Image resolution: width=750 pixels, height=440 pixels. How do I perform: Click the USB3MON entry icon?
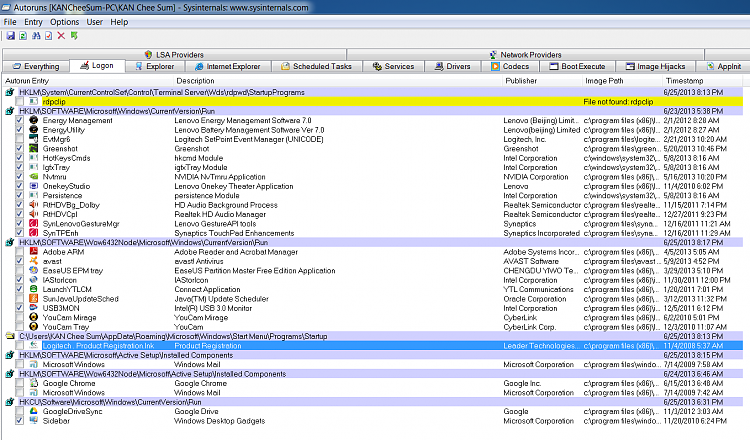pos(33,308)
